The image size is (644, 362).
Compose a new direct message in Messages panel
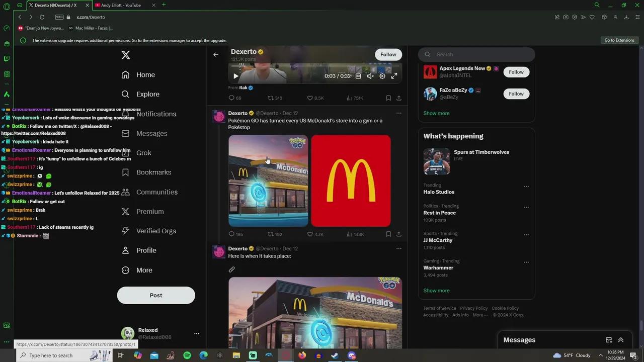[609, 340]
